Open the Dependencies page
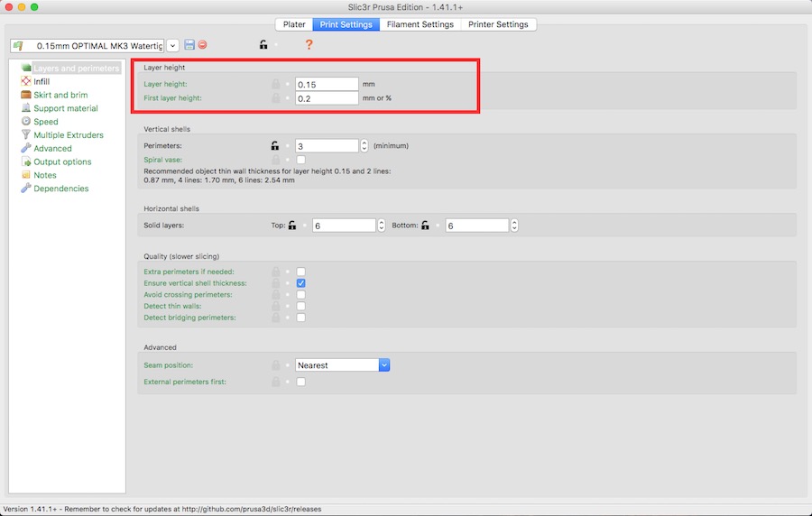The width and height of the screenshot is (812, 516). click(60, 189)
